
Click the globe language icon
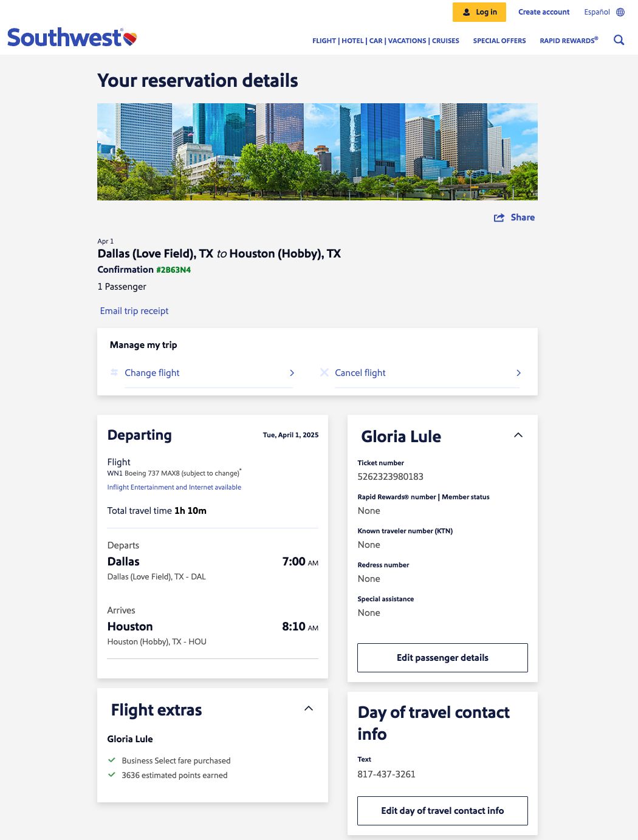click(x=619, y=12)
